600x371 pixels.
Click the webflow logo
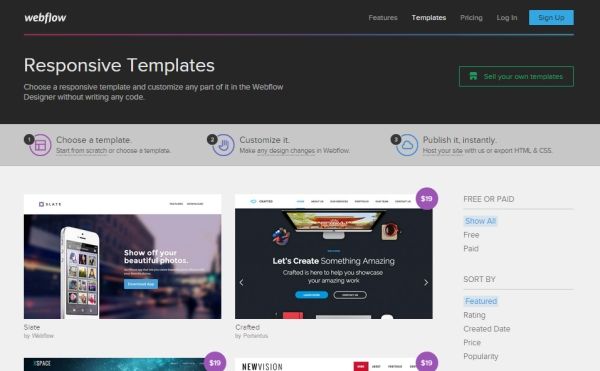(45, 18)
